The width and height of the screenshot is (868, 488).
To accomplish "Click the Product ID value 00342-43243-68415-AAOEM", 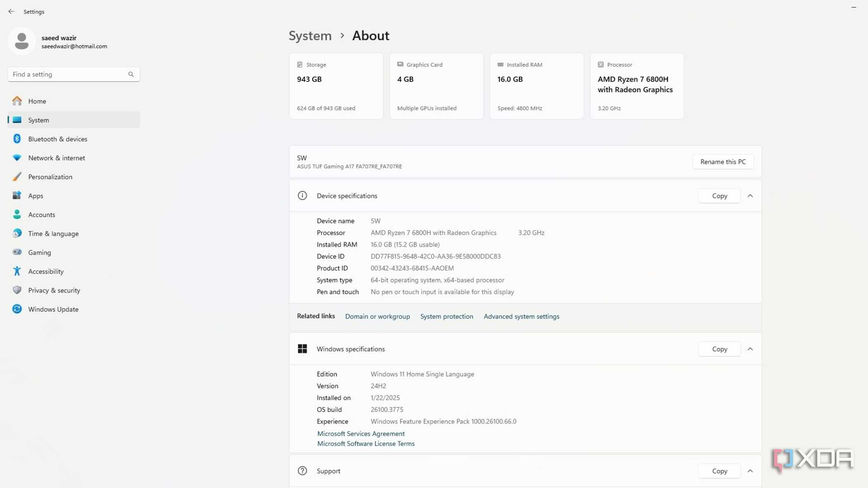I will tap(412, 268).
